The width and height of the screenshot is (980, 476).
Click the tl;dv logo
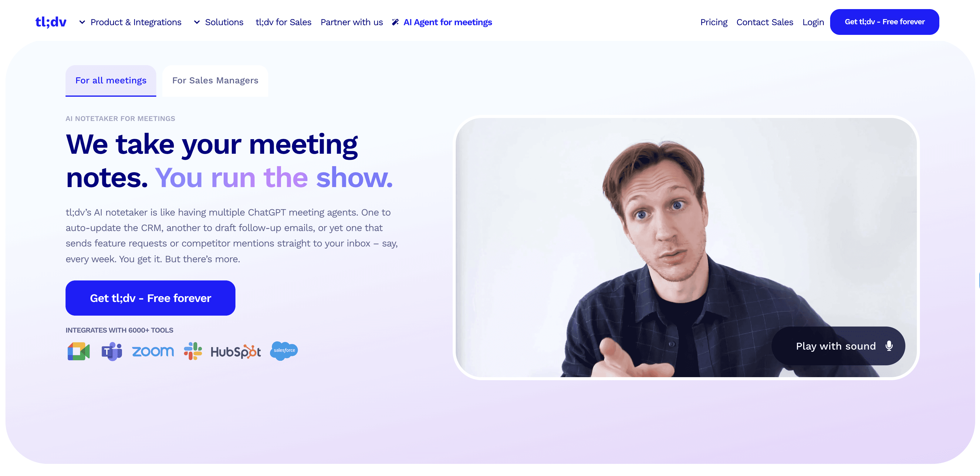[x=51, y=22]
